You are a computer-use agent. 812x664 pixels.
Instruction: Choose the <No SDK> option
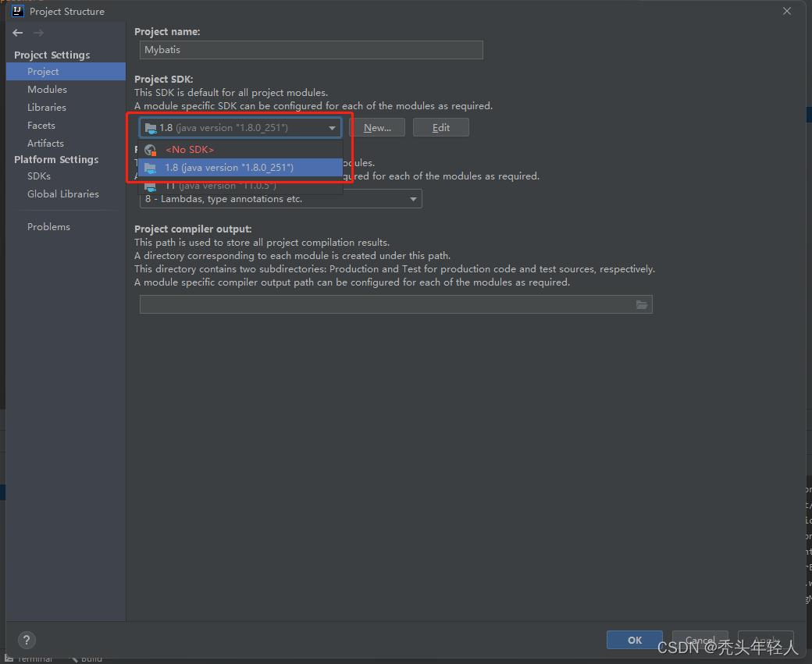240,150
